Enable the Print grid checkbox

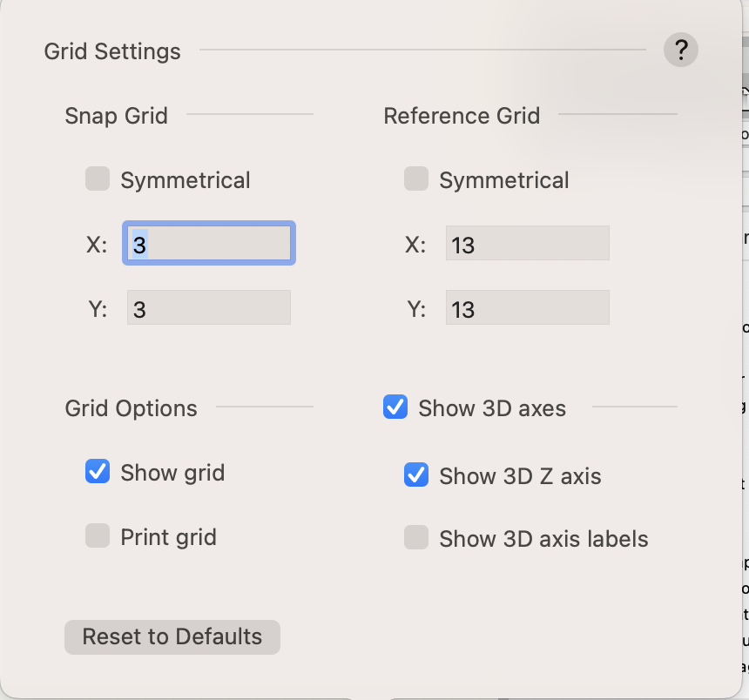(98, 536)
